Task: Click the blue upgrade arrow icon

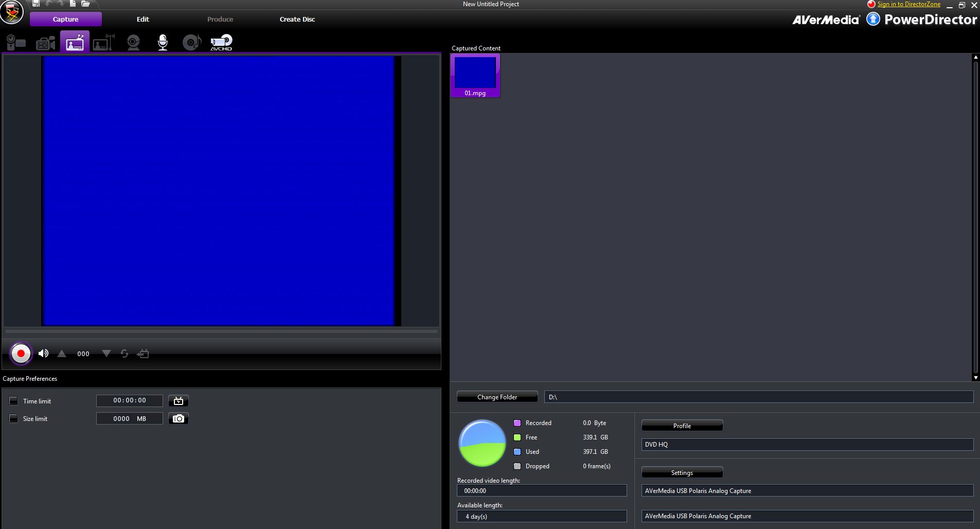Action: pyautogui.click(x=873, y=19)
